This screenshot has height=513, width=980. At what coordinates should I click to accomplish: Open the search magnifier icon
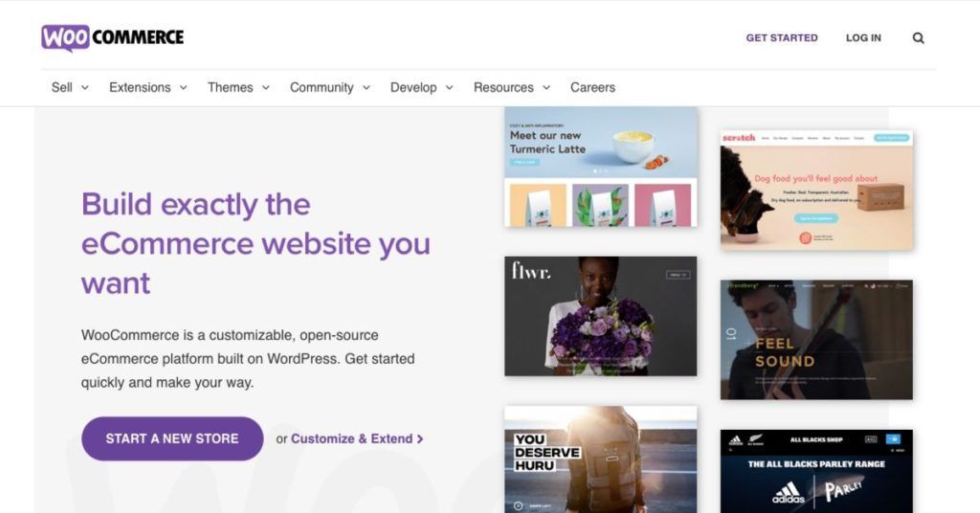[918, 38]
